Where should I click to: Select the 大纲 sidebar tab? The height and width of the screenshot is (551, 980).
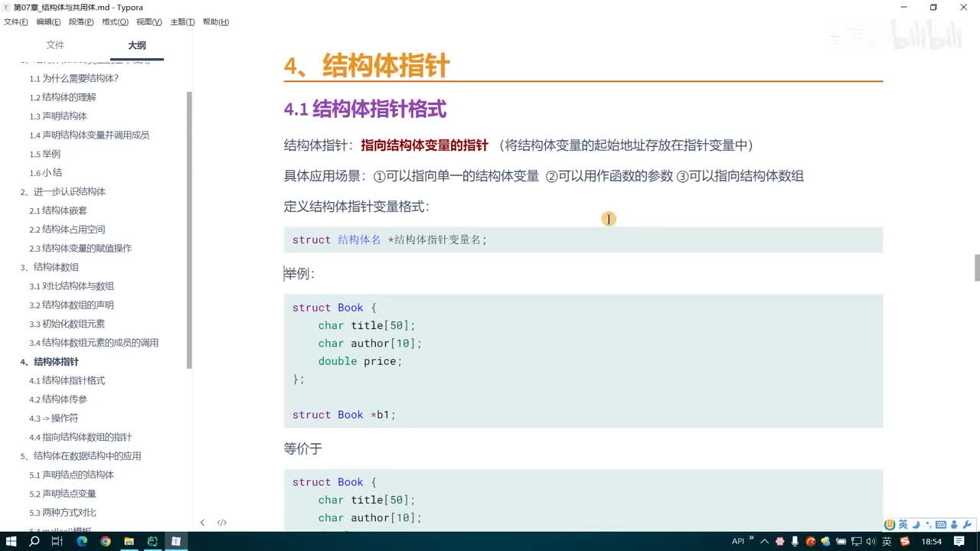click(x=137, y=45)
